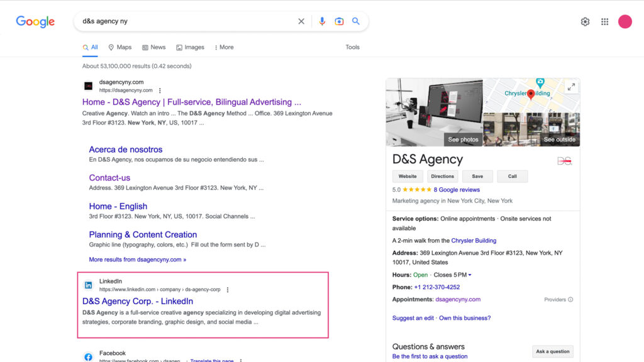The image size is (644, 362).
Task: Click the Call button
Action: pyautogui.click(x=512, y=177)
